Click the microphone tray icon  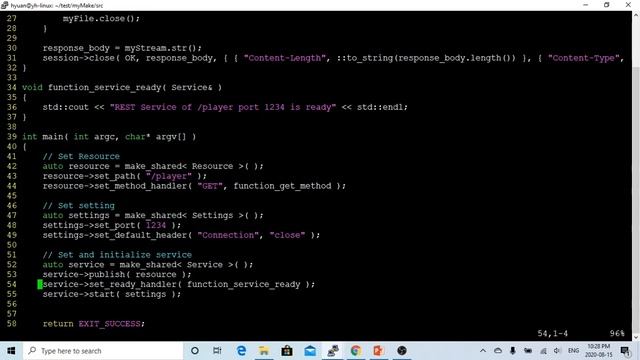pyautogui.click(x=513, y=351)
